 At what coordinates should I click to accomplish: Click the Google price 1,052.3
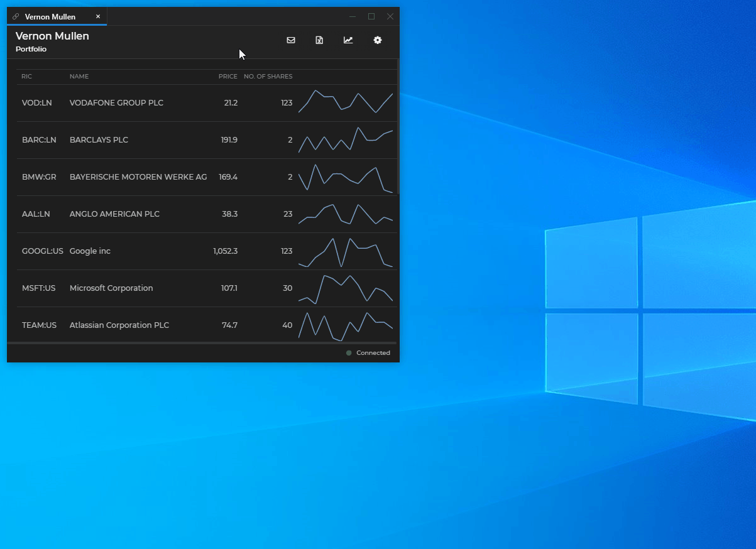click(x=225, y=251)
